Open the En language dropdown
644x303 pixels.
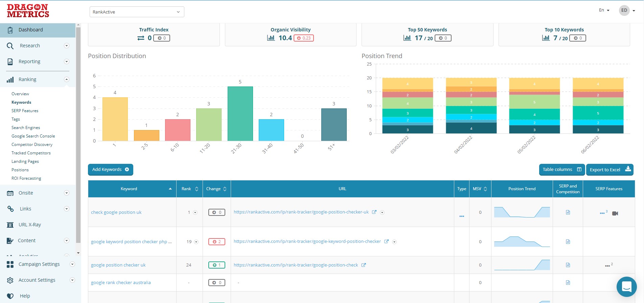pos(604,10)
